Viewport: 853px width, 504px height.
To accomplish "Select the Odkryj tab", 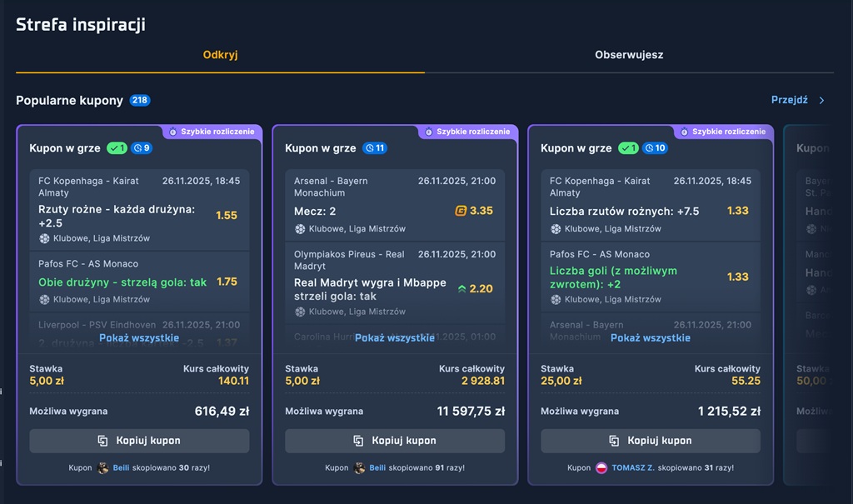I will (x=220, y=55).
